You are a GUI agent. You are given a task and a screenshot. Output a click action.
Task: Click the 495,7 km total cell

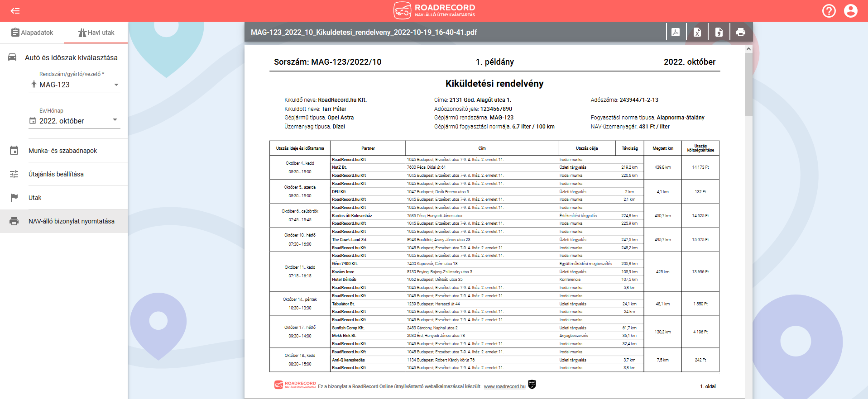tap(662, 240)
